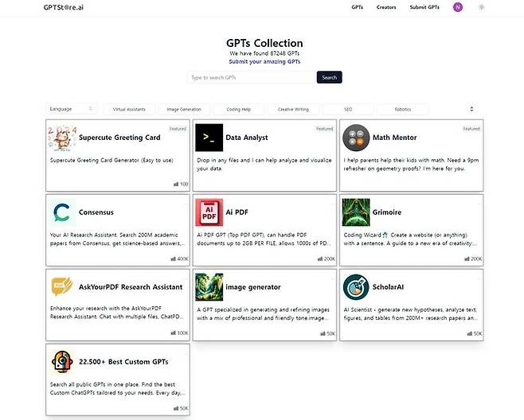Open the Grimoire title
The width and height of the screenshot is (524, 420).
[x=387, y=212]
